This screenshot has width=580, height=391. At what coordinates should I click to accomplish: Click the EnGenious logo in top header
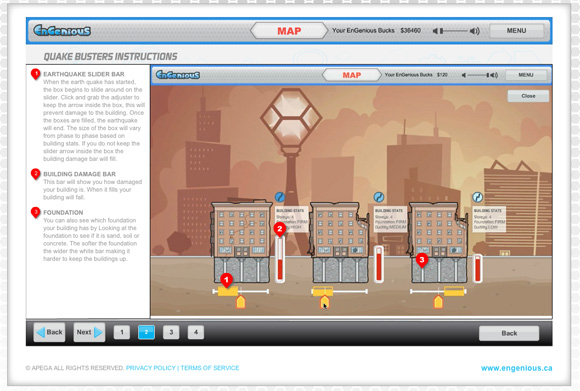tap(62, 30)
